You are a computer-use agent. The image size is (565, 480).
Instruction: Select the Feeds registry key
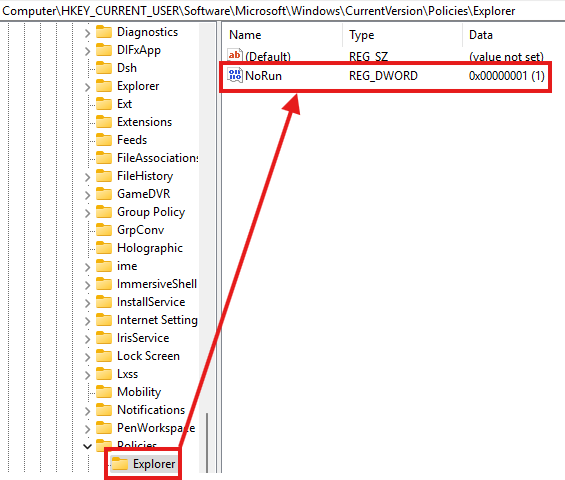pyautogui.click(x=132, y=140)
